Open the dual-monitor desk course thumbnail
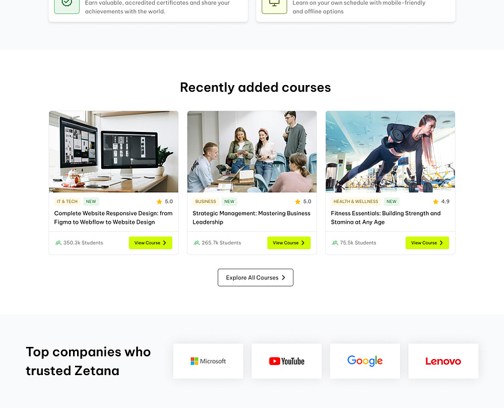Screen dimensions: 504x420 pyautogui.click(x=113, y=151)
